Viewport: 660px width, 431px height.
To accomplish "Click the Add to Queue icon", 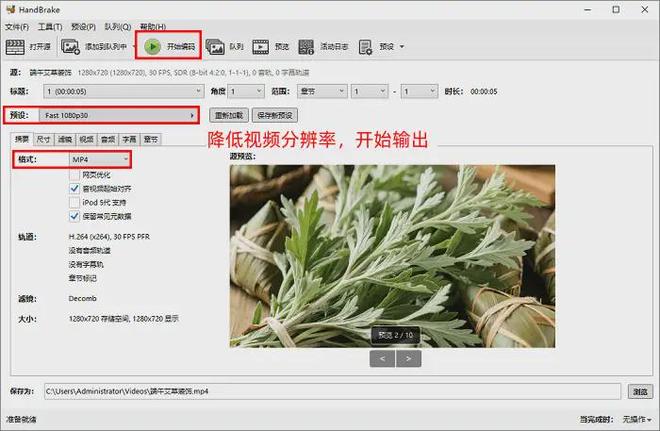I will pos(71,46).
